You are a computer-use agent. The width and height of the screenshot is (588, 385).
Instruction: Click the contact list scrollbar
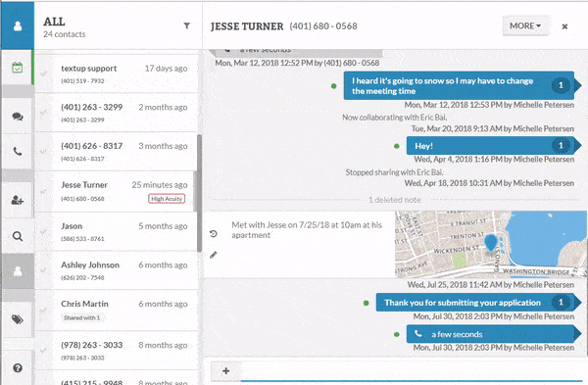point(199,193)
